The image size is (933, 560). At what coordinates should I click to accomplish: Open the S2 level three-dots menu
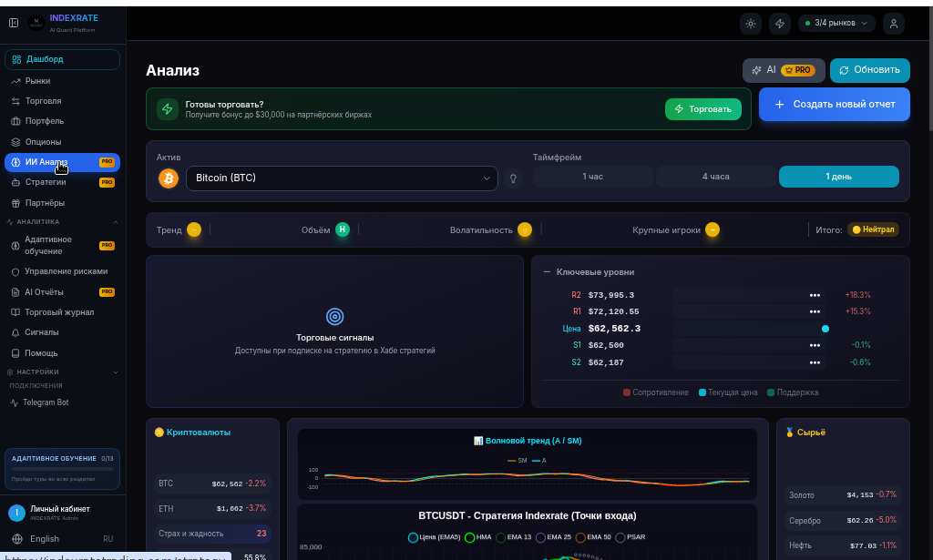click(x=815, y=362)
